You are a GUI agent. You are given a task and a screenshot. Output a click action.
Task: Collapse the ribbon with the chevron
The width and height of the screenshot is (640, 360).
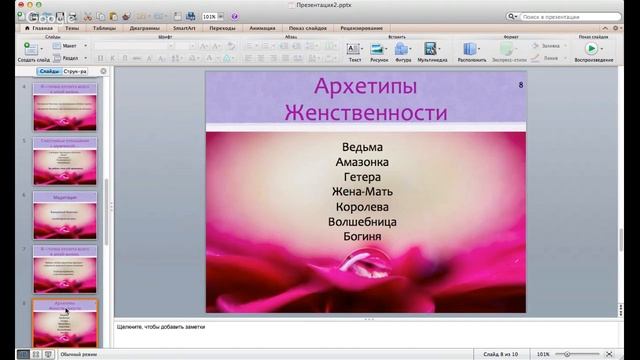point(605,28)
